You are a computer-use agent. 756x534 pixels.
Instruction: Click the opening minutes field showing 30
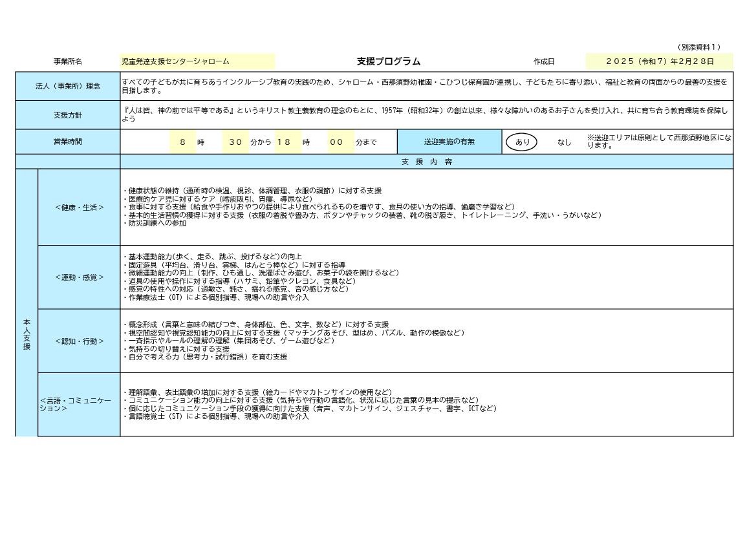click(235, 142)
